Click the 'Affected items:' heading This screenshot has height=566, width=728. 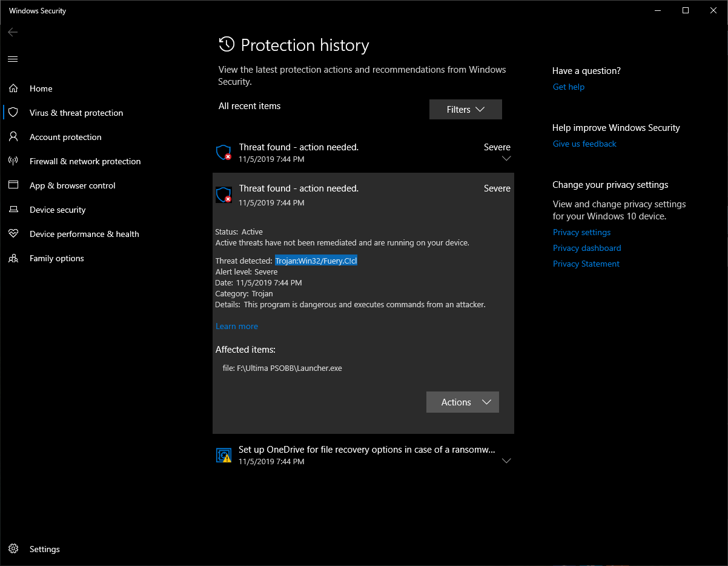(x=245, y=350)
